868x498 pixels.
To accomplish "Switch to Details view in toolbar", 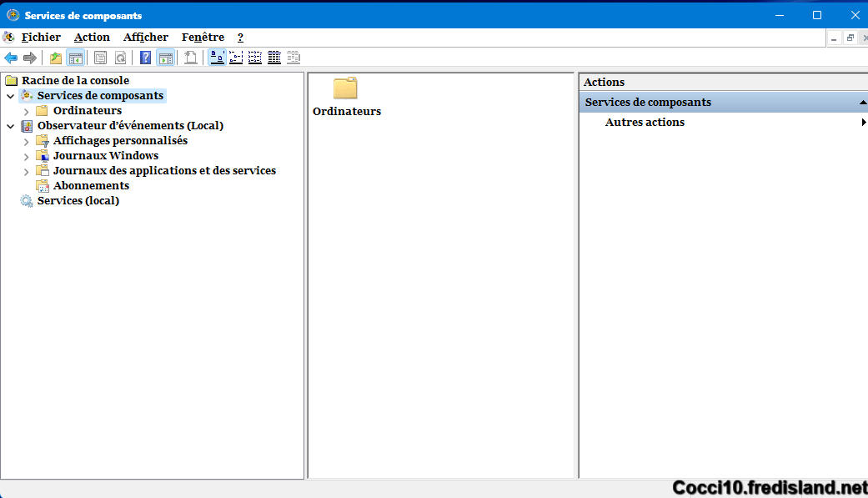I will point(274,58).
